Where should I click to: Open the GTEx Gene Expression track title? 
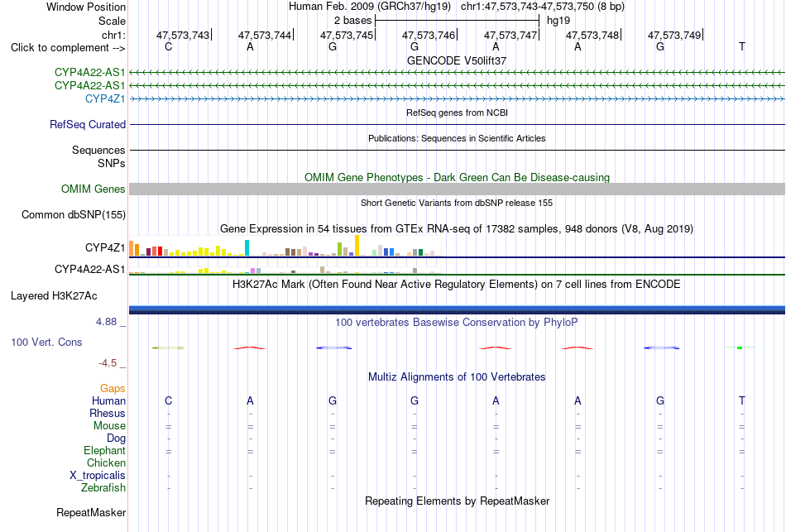(x=457, y=228)
